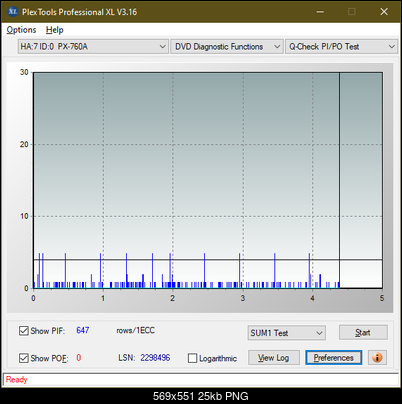Expand the SUM1 Test dropdown
The height and width of the screenshot is (404, 402).
click(287, 333)
